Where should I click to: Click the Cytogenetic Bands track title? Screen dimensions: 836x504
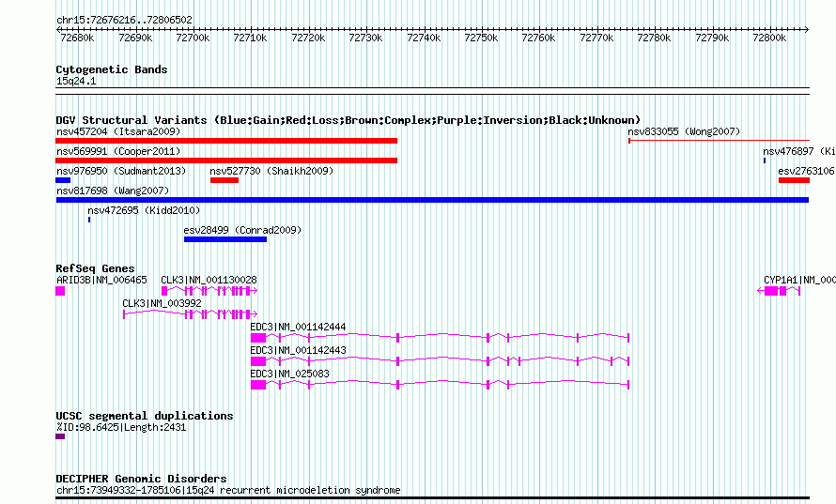point(112,69)
